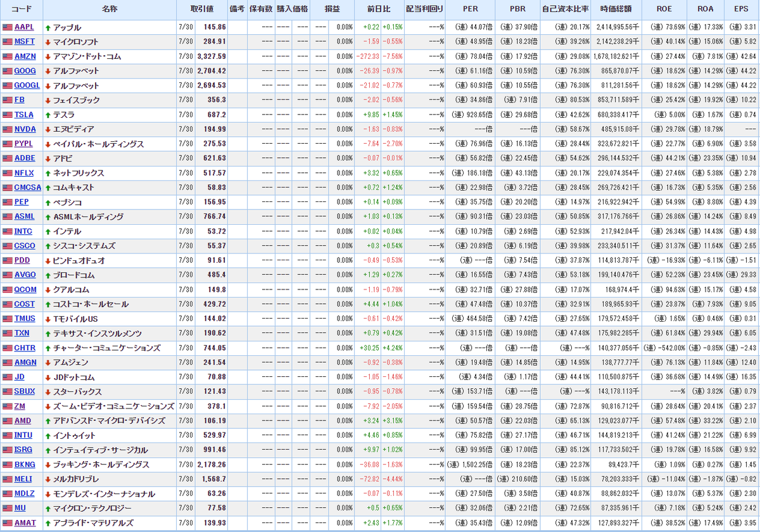Click the US flag icon beside AMZN
The width and height of the screenshot is (760, 532).
click(7, 56)
